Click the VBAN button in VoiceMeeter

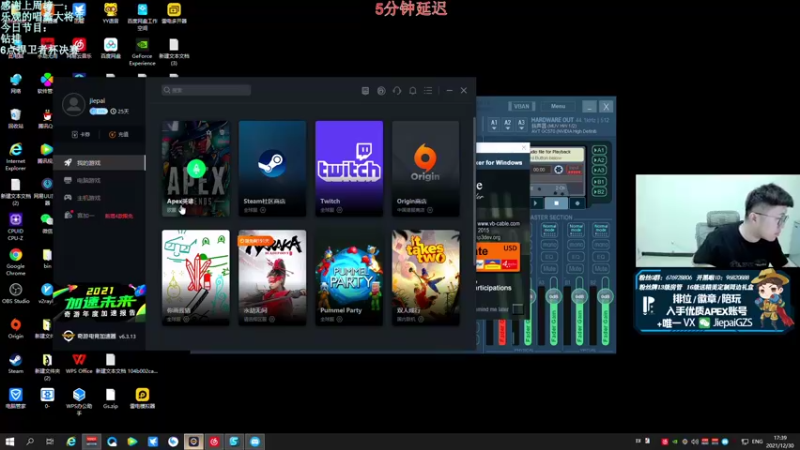tap(521, 106)
